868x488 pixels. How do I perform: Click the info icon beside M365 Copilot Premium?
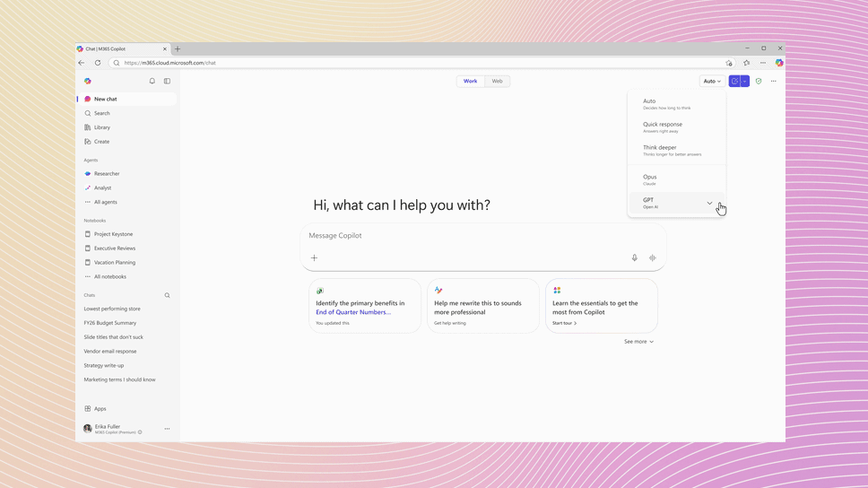tap(140, 432)
